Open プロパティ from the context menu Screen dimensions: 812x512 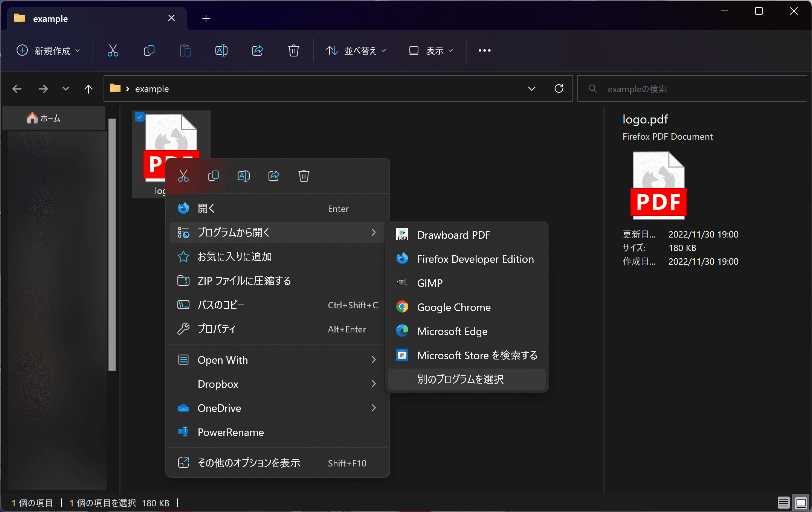278,329
